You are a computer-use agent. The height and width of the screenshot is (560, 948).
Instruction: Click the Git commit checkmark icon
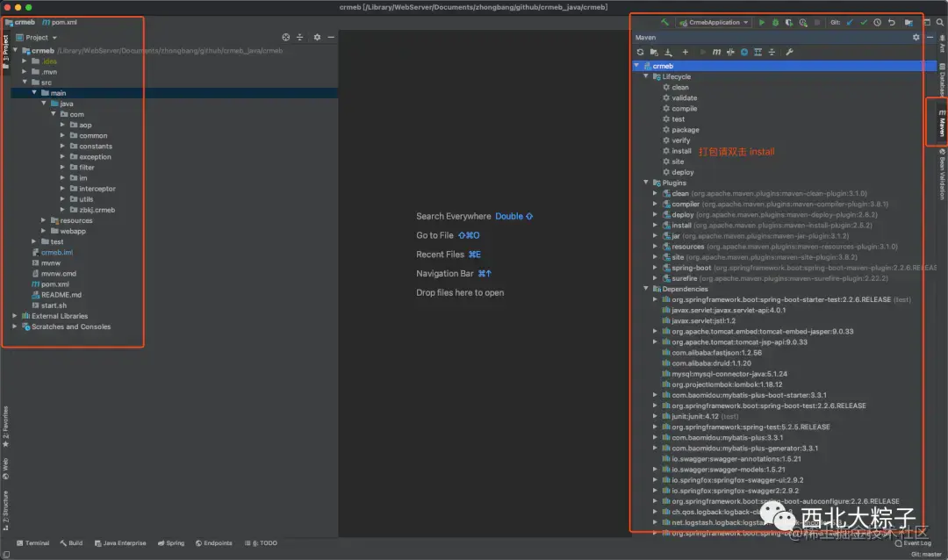point(864,22)
